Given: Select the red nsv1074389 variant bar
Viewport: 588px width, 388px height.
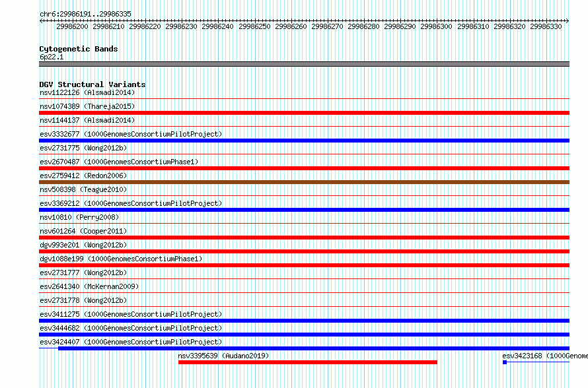Looking at the screenshot, I should pos(304,113).
